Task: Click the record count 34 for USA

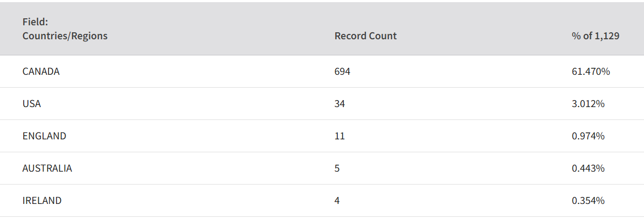Action: point(339,104)
